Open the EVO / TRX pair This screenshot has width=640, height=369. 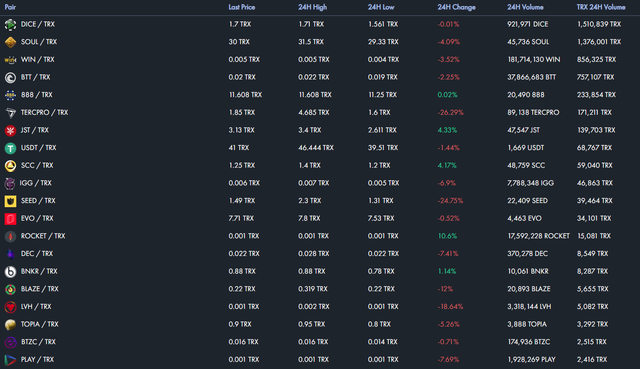click(x=37, y=218)
